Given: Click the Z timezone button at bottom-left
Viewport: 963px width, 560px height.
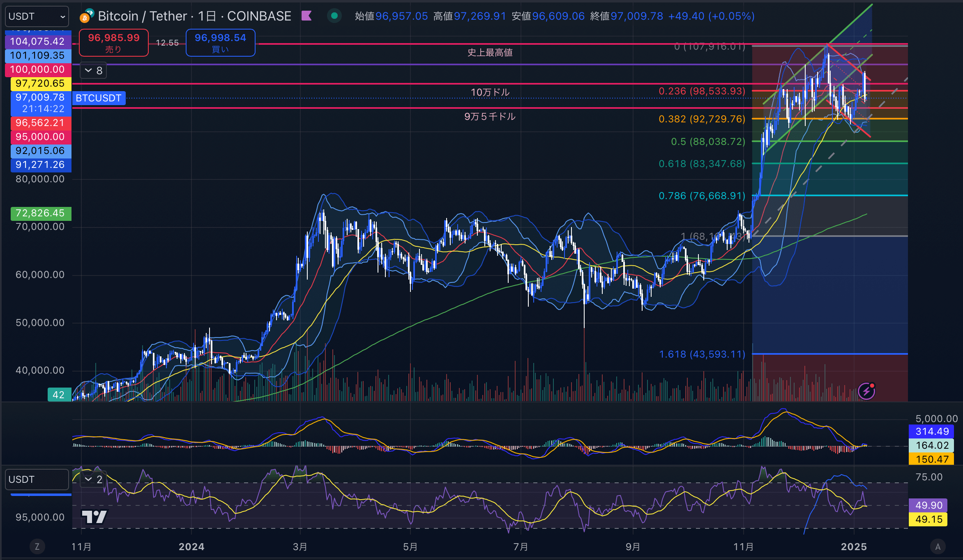Looking at the screenshot, I should pyautogui.click(x=37, y=546).
